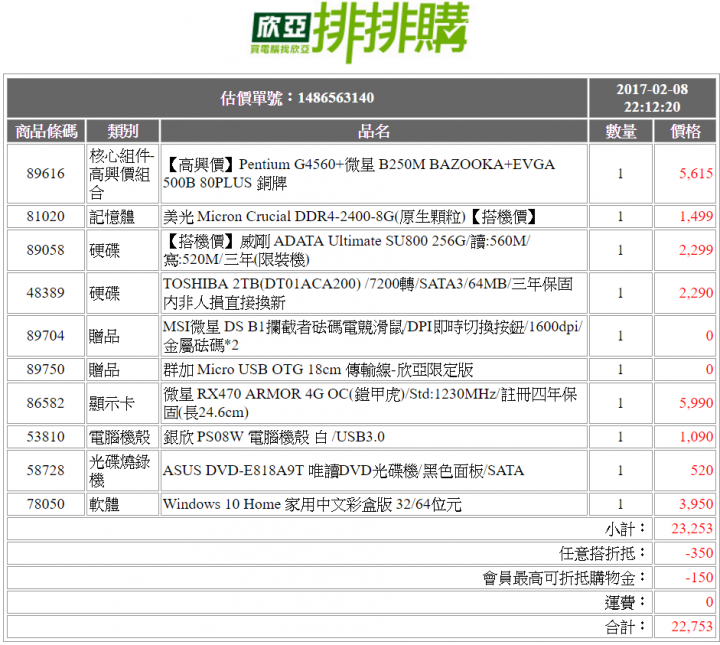
Task: Click the ADATA Ultimate SU800 256G item
Action: click(346, 250)
